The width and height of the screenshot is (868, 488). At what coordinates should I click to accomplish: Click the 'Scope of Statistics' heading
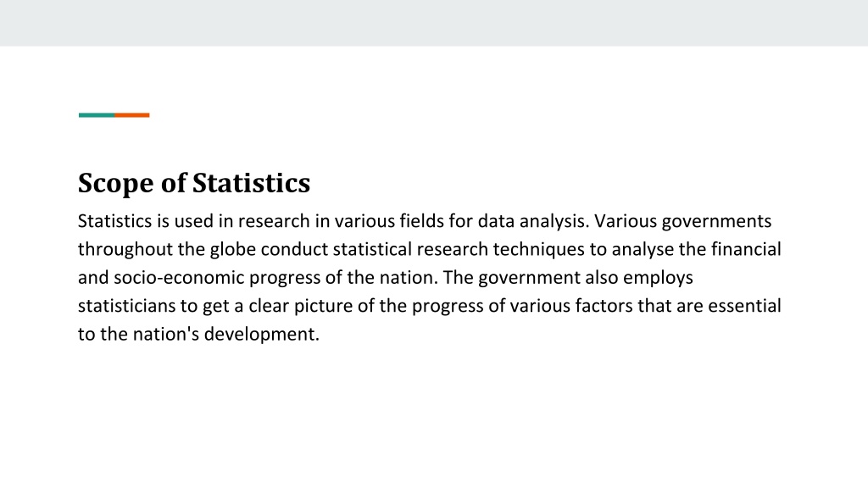[194, 183]
